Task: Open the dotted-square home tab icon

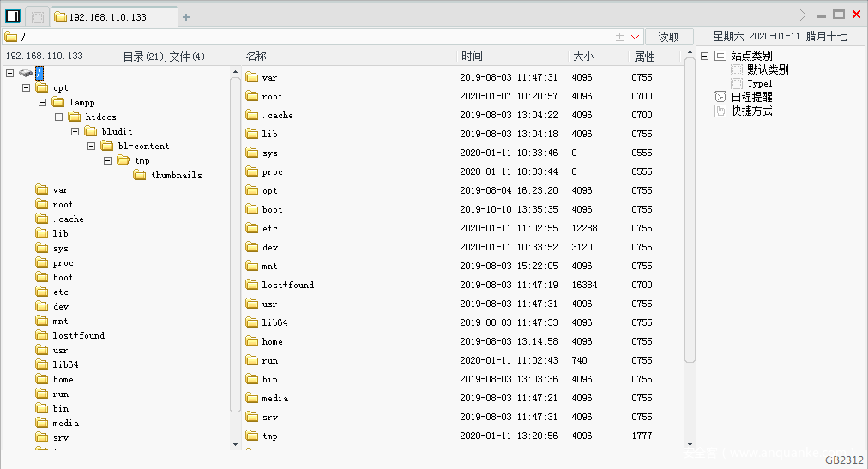Action: pyautogui.click(x=37, y=16)
